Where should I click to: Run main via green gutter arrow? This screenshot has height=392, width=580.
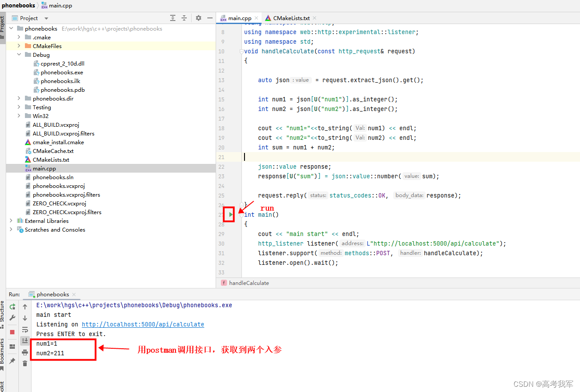229,214
